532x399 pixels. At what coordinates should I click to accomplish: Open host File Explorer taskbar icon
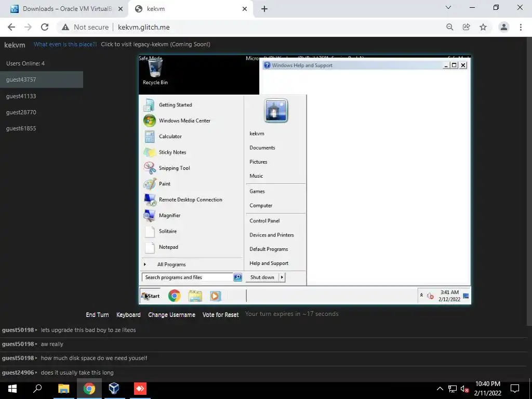[63, 389]
